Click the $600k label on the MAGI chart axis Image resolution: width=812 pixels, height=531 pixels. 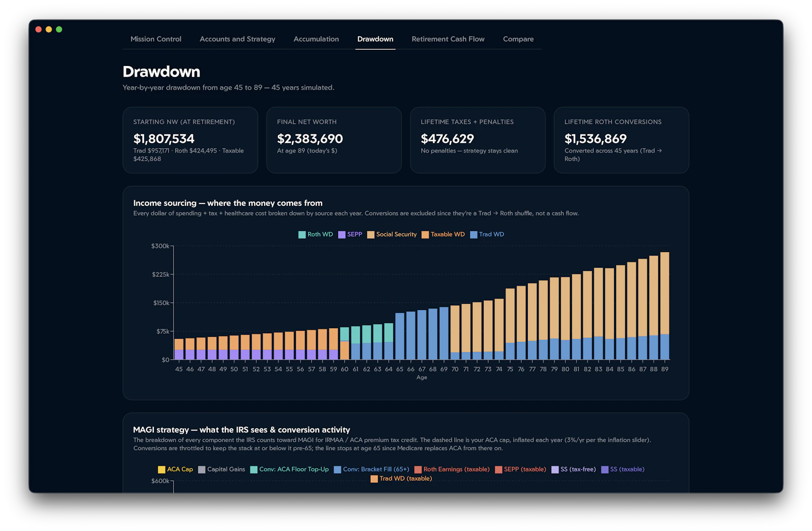(x=160, y=481)
